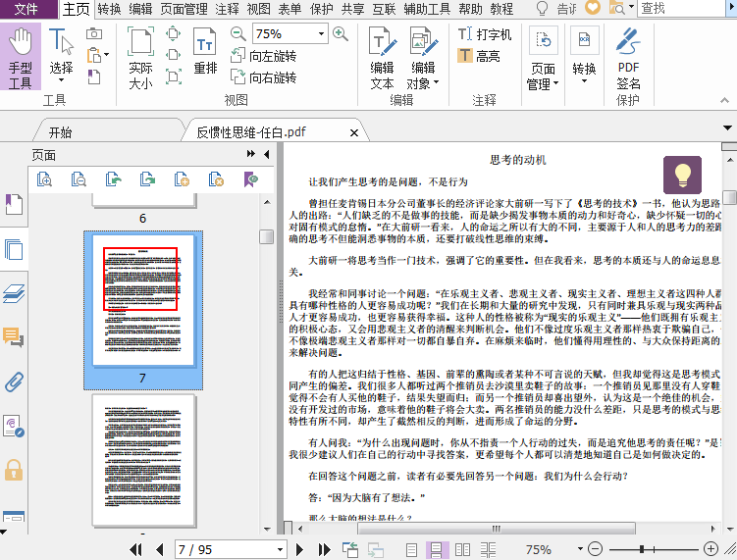Open the document tab list arrow
Screen dimensions: 737x560
click(x=727, y=127)
